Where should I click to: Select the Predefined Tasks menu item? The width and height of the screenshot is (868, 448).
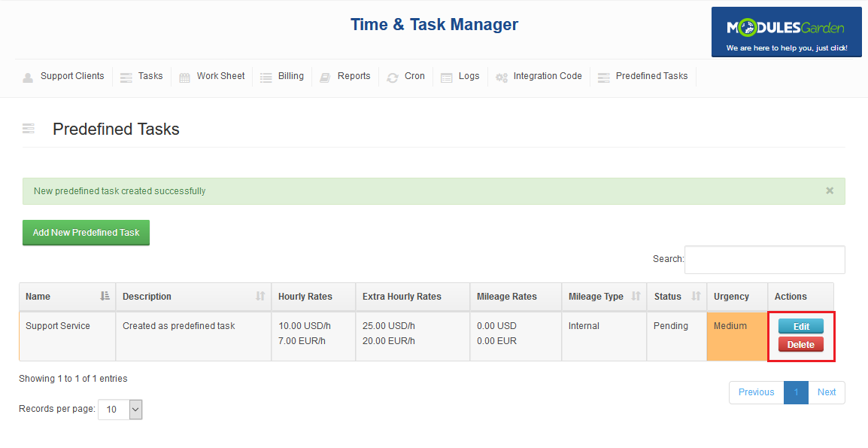651,76
